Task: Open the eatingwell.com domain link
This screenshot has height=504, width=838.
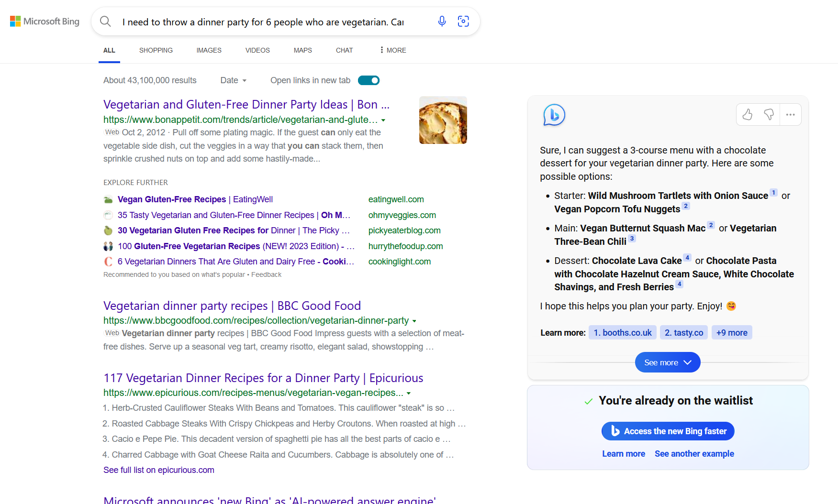Action: tap(396, 199)
